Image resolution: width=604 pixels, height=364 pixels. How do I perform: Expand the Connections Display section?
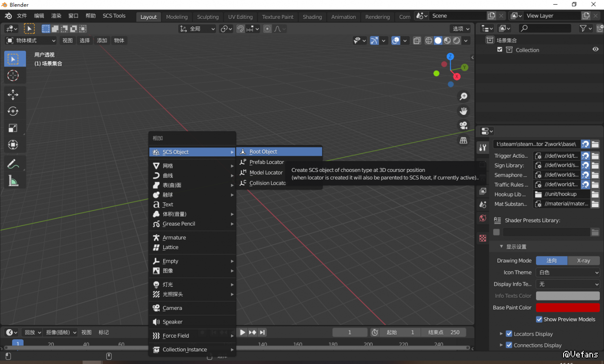pyautogui.click(x=501, y=345)
